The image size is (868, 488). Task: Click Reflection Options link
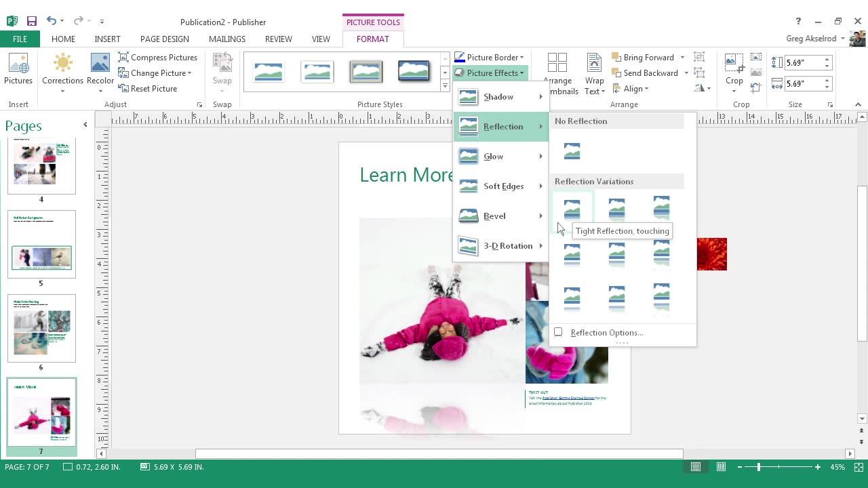pos(606,332)
